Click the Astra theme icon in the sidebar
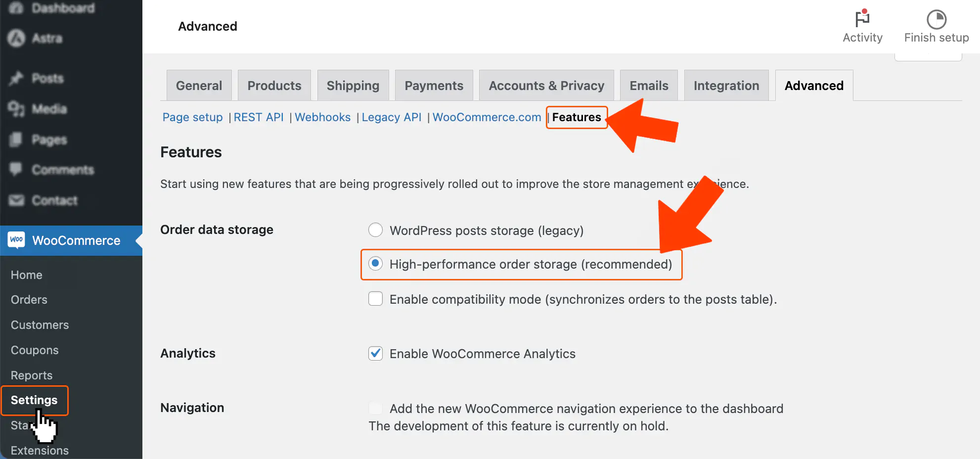The width and height of the screenshot is (980, 459). pos(15,38)
